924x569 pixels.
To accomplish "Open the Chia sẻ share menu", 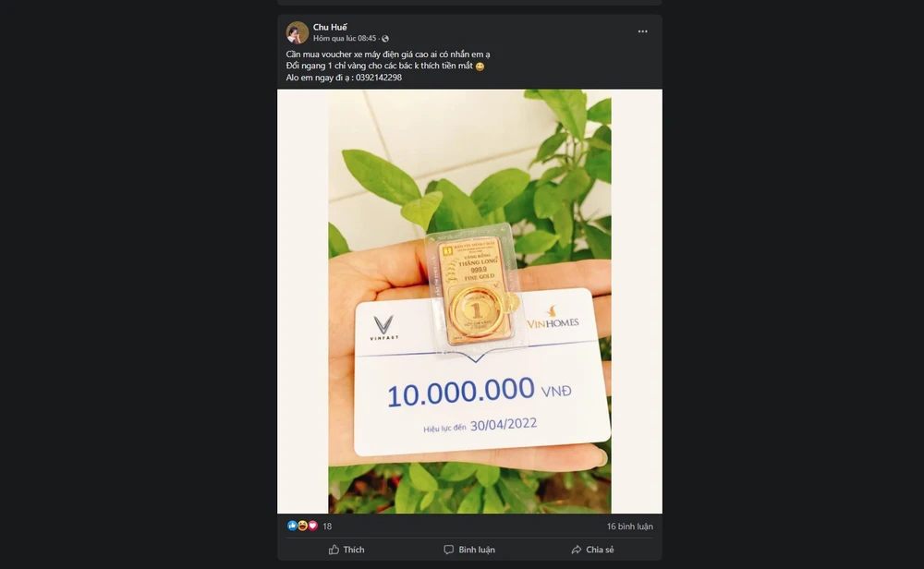I will [x=600, y=550].
